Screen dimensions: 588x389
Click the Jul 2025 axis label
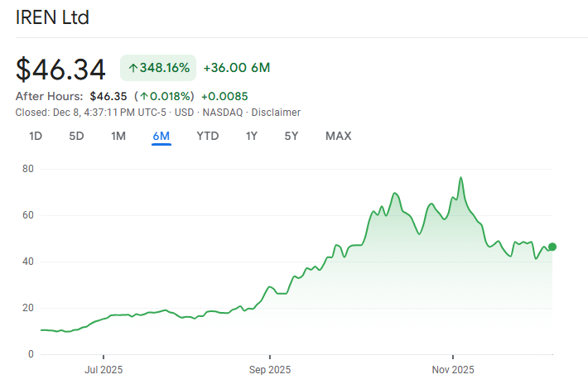point(104,370)
